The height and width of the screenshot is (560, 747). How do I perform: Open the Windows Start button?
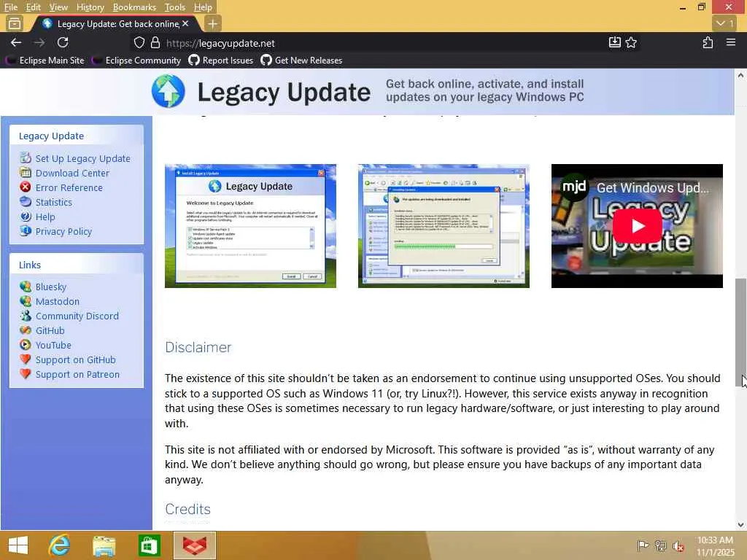[x=18, y=545]
